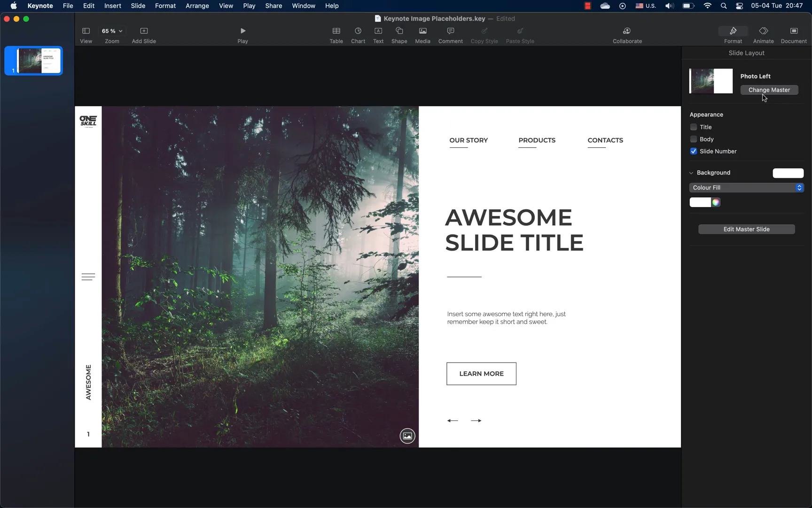Click the LEARN MORE button on slide

tap(481, 373)
